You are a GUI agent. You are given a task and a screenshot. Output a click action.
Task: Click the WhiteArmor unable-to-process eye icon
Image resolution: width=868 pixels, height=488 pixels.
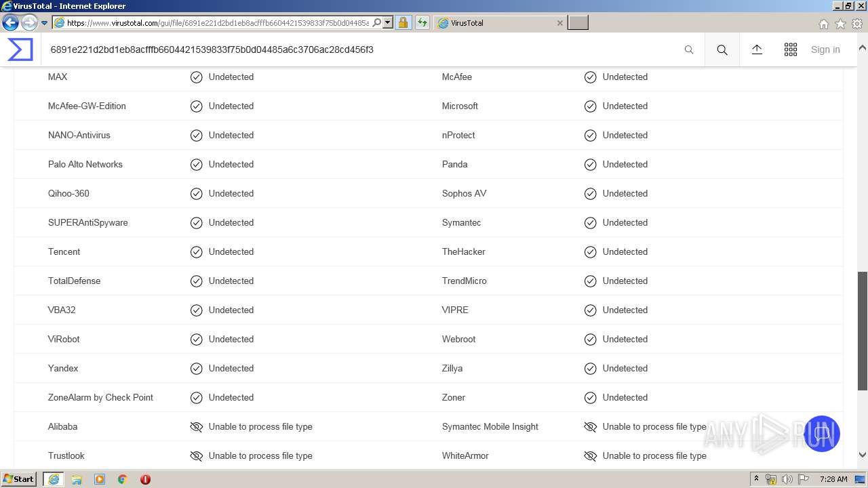pos(590,455)
